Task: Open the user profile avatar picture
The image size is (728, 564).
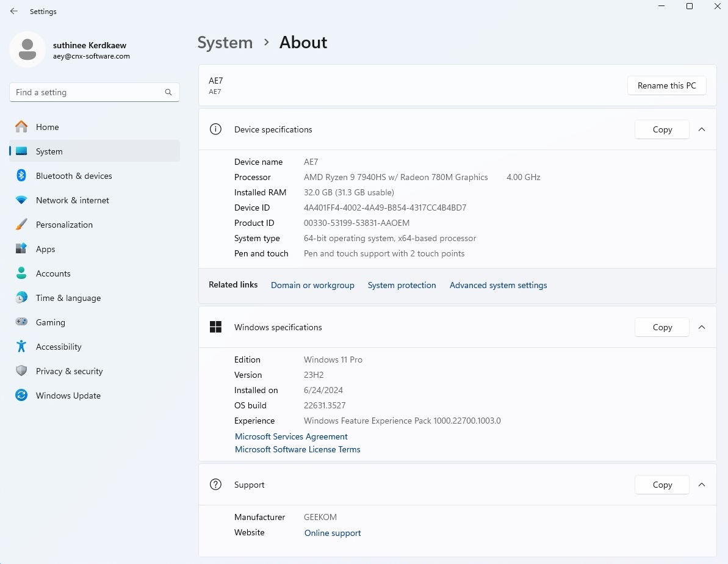Action: tap(27, 49)
